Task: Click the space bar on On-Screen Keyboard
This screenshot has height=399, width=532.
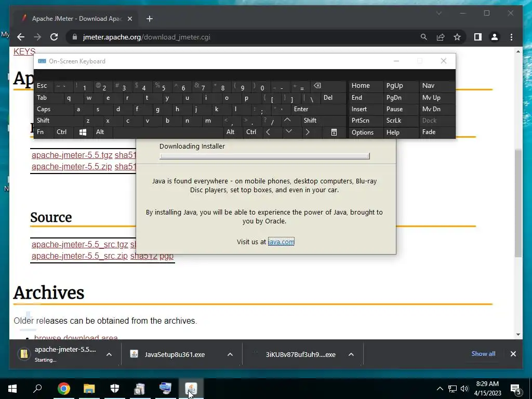Action: coord(169,132)
